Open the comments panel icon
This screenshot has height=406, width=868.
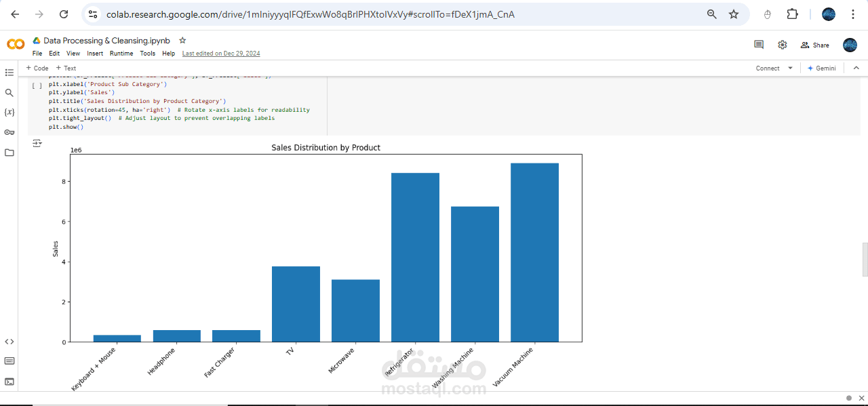[x=759, y=45]
